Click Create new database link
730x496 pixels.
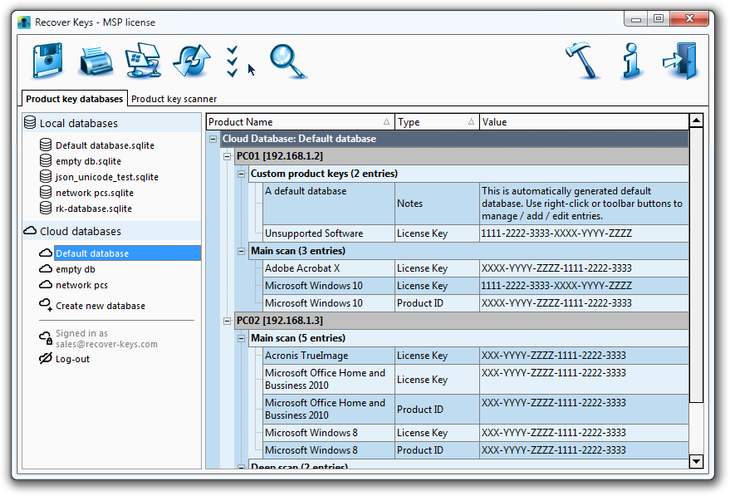point(100,306)
